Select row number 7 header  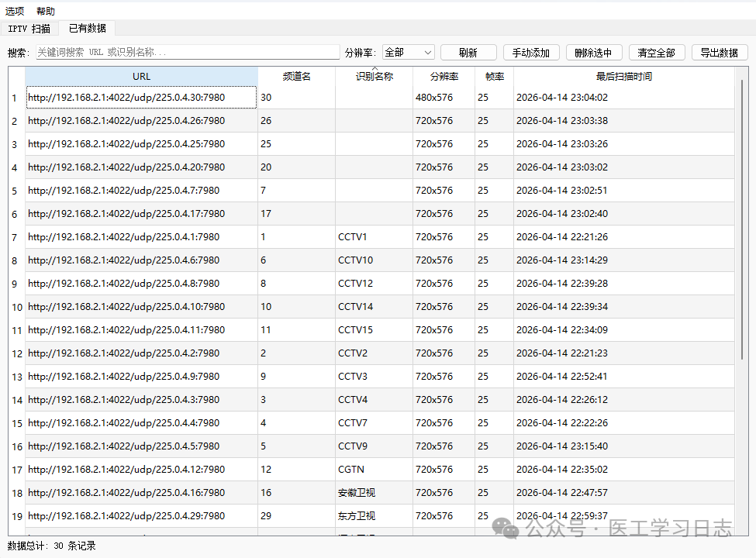(x=15, y=237)
